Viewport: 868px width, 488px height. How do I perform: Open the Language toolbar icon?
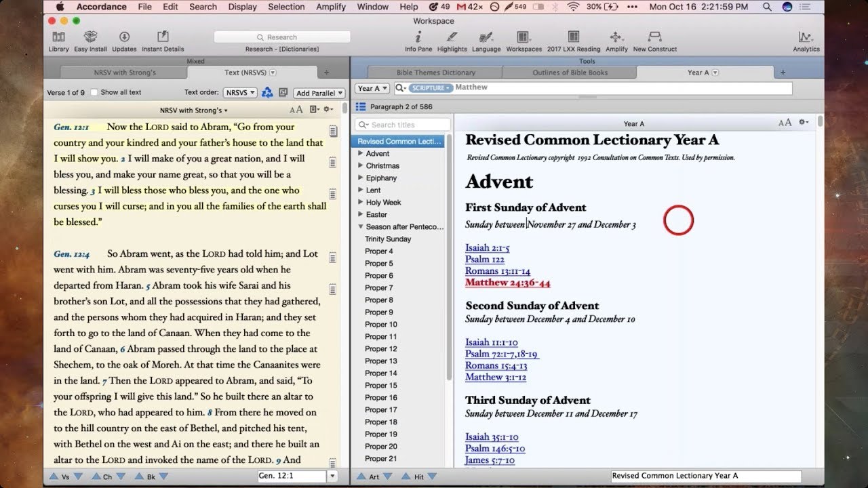486,37
